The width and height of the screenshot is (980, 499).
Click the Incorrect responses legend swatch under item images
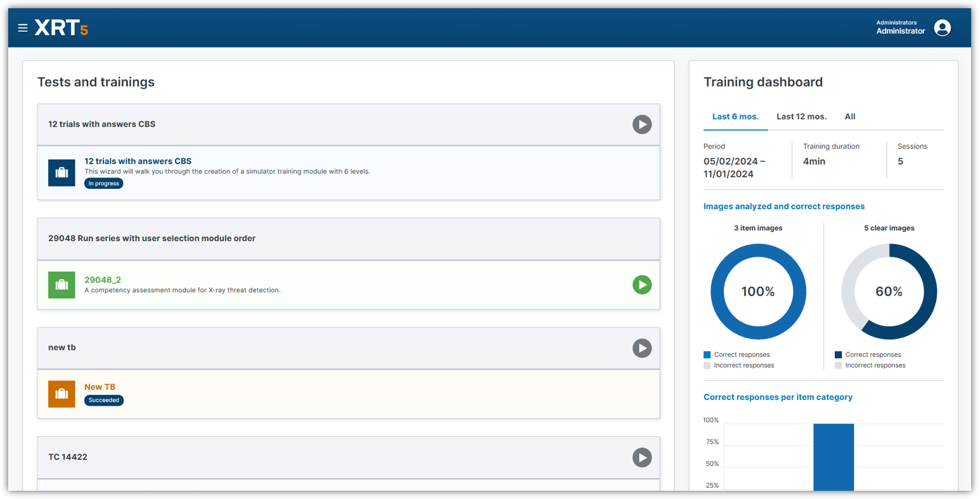click(x=707, y=365)
